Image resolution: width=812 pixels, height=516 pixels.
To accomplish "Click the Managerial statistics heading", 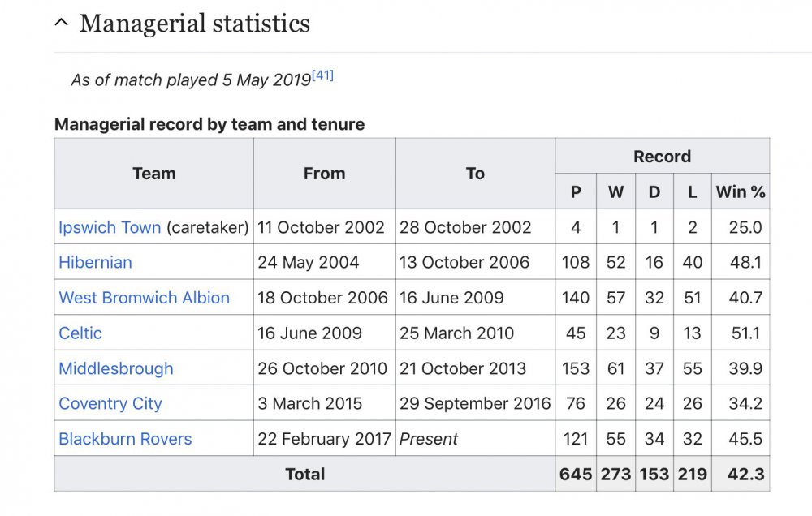I will 194,24.
